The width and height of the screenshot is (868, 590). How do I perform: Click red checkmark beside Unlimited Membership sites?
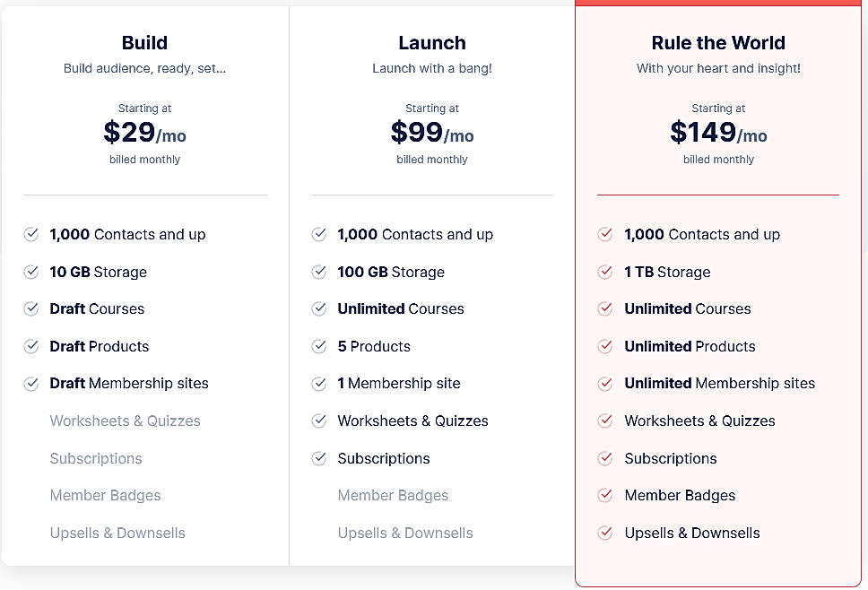pos(605,383)
